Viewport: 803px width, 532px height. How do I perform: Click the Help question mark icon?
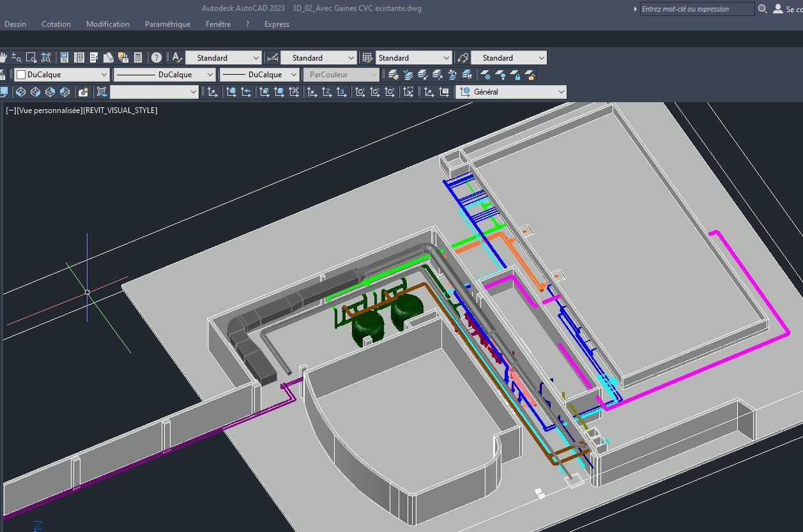click(x=157, y=57)
